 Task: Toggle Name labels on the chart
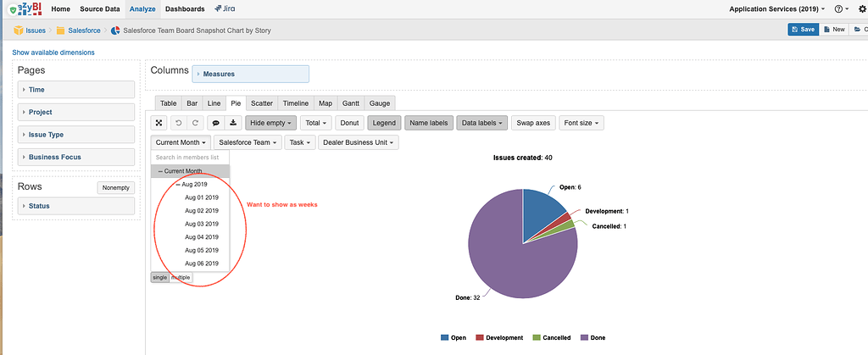[429, 123]
